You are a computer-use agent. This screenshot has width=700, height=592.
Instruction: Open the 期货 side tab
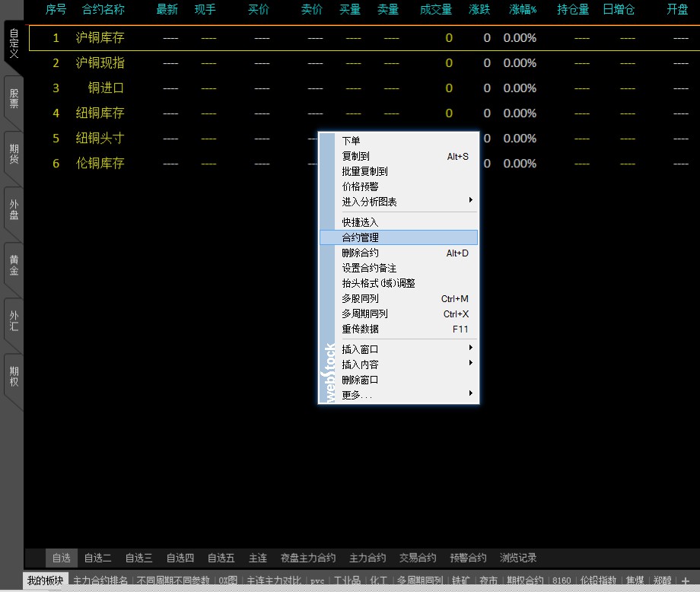[13, 154]
